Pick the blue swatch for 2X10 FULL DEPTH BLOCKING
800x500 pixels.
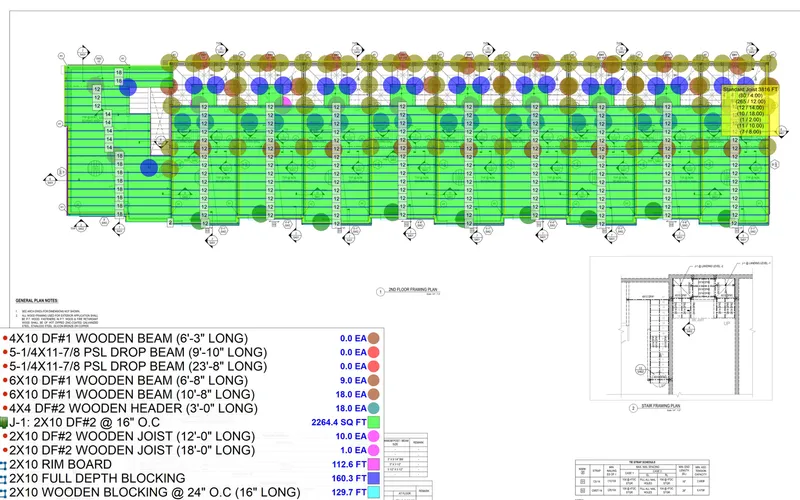tap(374, 478)
